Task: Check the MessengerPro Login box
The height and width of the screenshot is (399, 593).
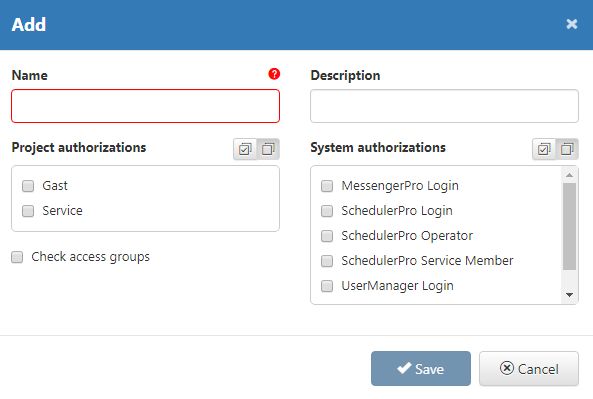Action: (327, 186)
